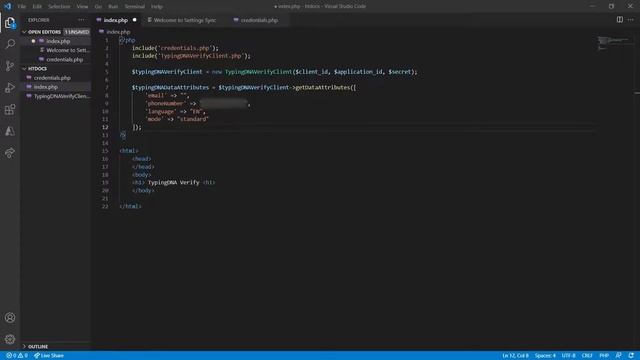The width and height of the screenshot is (640, 360).
Task: Select credentials.php under Open Editors
Action: click(64, 60)
